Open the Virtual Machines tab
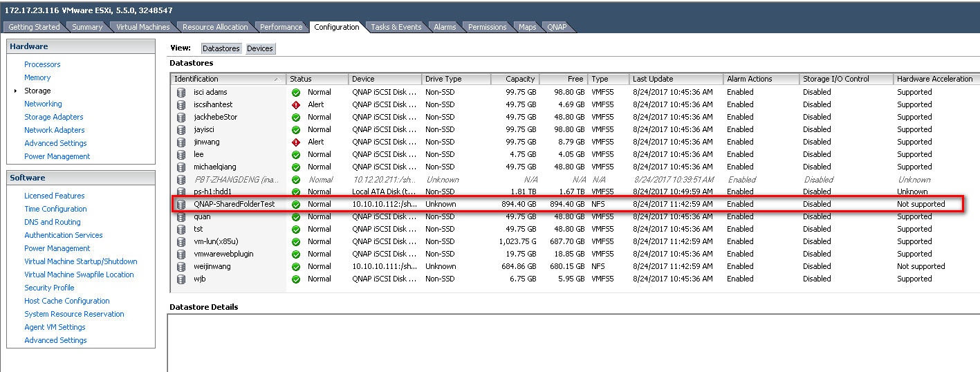Screen dimensions: 980x372 point(142,27)
